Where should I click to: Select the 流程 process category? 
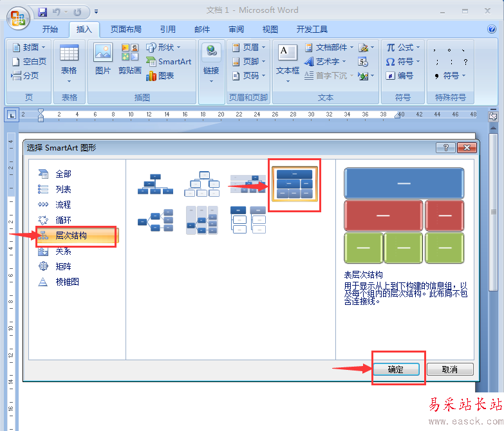click(63, 205)
